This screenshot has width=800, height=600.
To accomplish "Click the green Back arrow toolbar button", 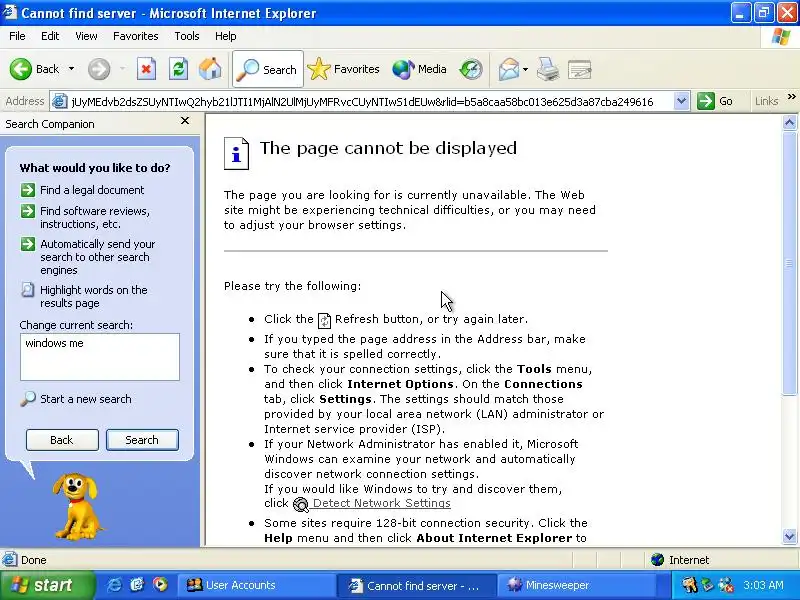I will 35,69.
